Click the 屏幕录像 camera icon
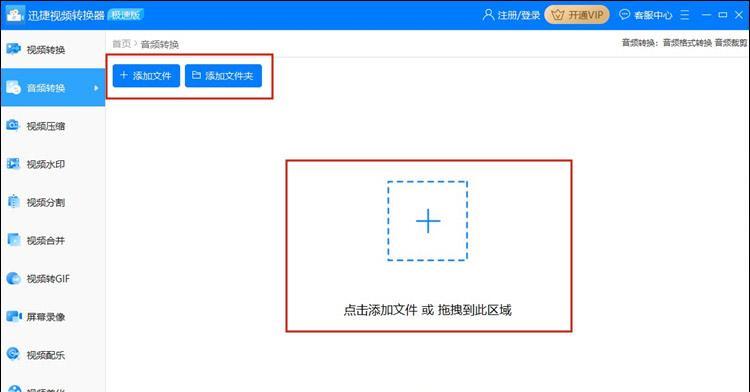 [14, 316]
